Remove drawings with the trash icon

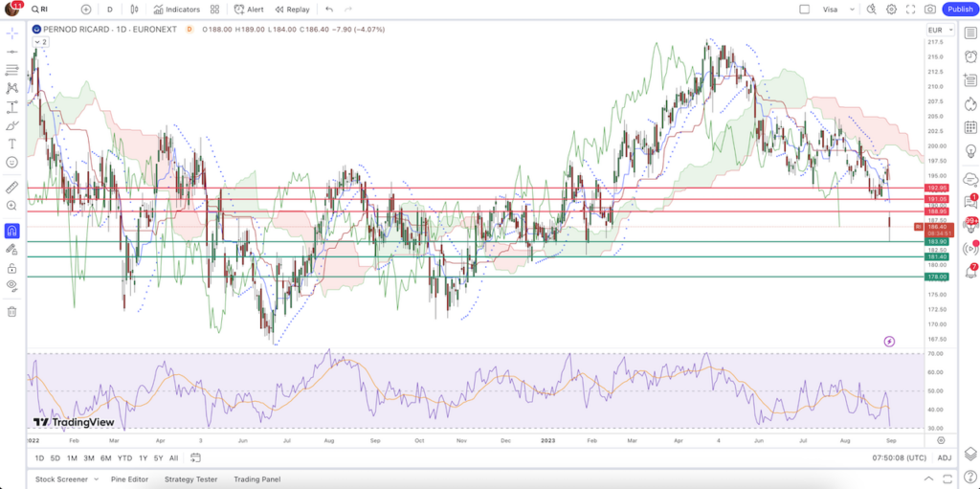(x=12, y=311)
